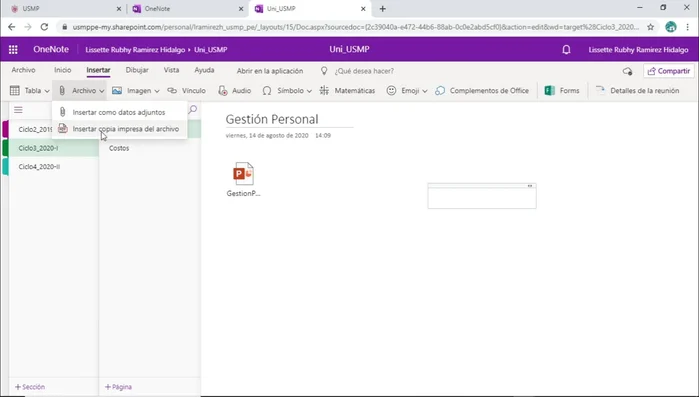Open the Archivo ribbon tab
Image resolution: width=699 pixels, height=397 pixels.
(x=24, y=70)
